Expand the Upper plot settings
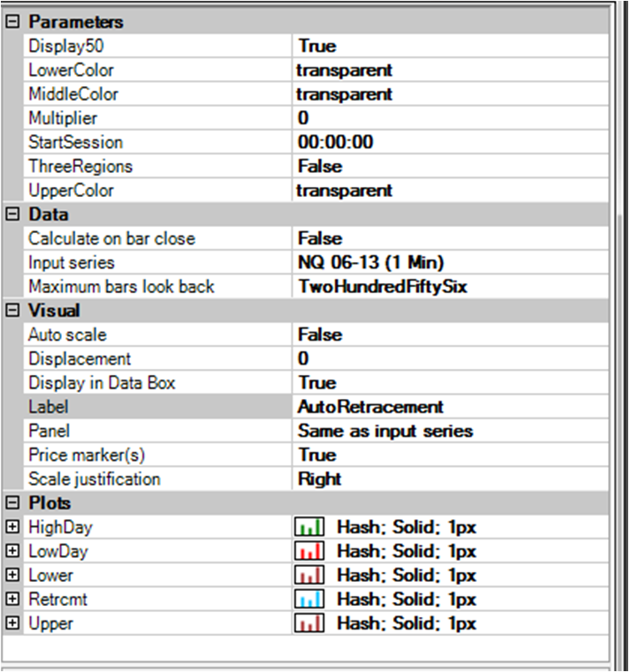Screen dimensions: 629x672 12,624
